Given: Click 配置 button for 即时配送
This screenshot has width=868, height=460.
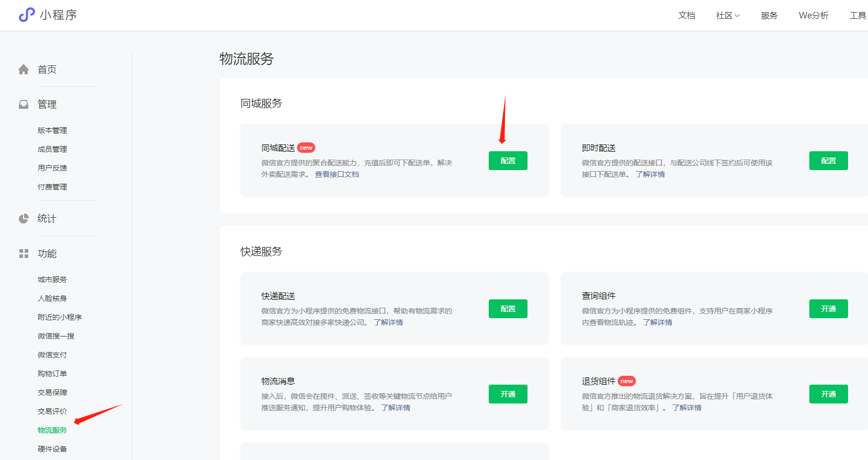Looking at the screenshot, I should coord(829,161).
